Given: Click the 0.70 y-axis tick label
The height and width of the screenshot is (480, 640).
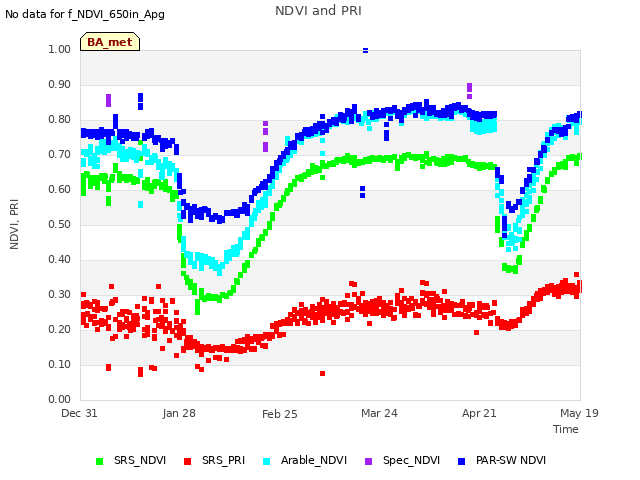Looking at the screenshot, I should coord(60,154).
